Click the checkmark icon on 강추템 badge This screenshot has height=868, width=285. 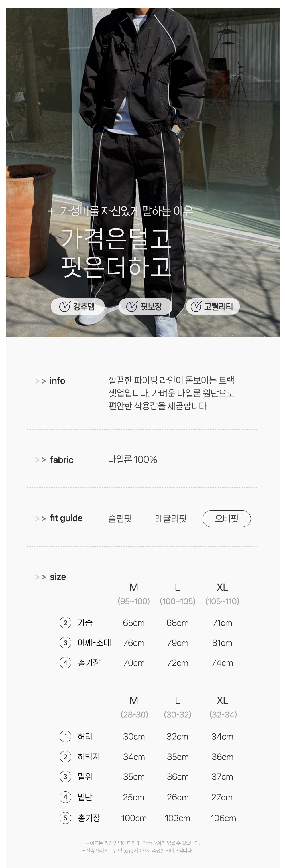pyautogui.click(x=65, y=307)
